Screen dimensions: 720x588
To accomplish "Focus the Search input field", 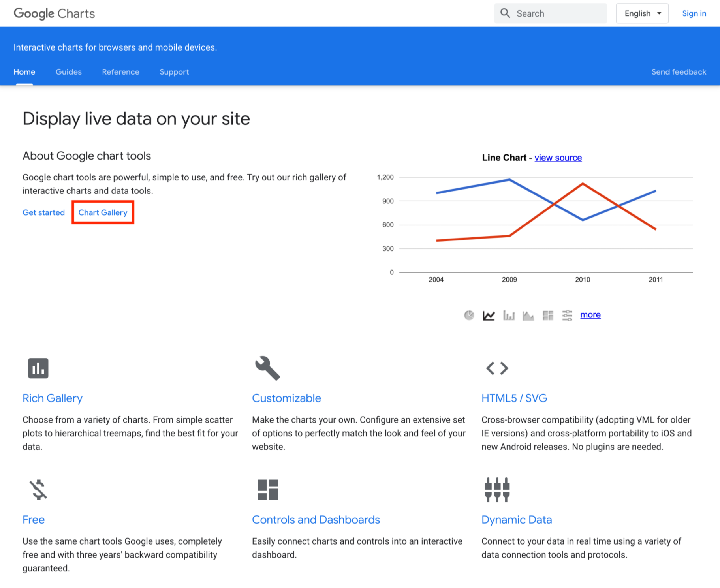I will click(551, 13).
